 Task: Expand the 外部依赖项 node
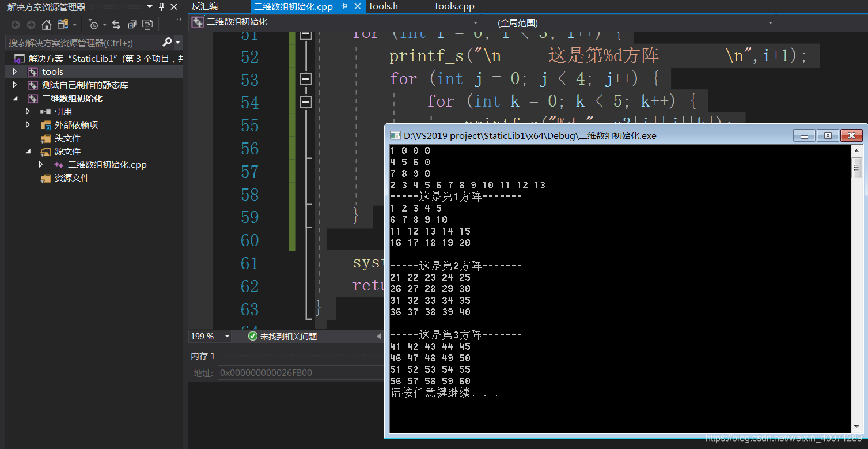(28, 125)
